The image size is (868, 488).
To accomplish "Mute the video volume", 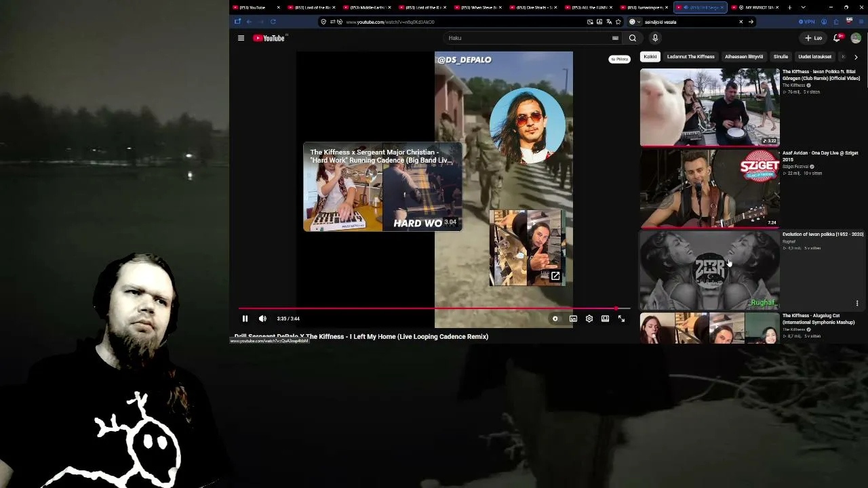I will 262,319.
